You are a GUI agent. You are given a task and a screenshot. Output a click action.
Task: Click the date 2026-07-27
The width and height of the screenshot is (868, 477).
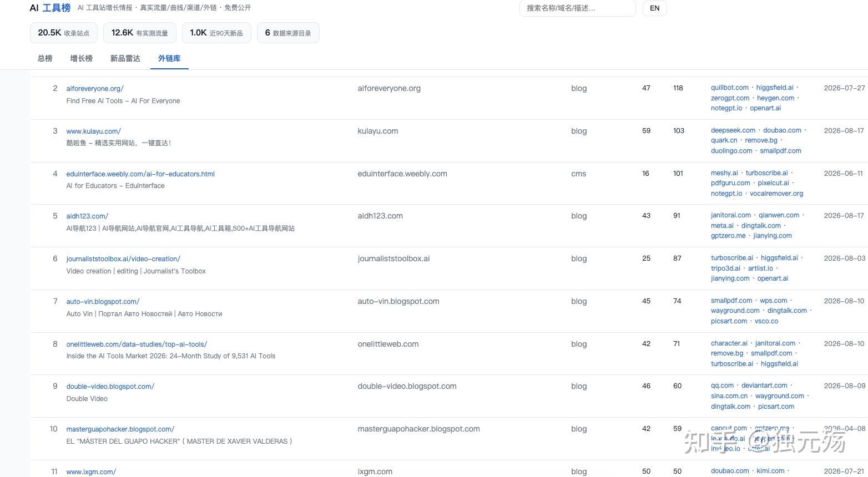pos(844,88)
